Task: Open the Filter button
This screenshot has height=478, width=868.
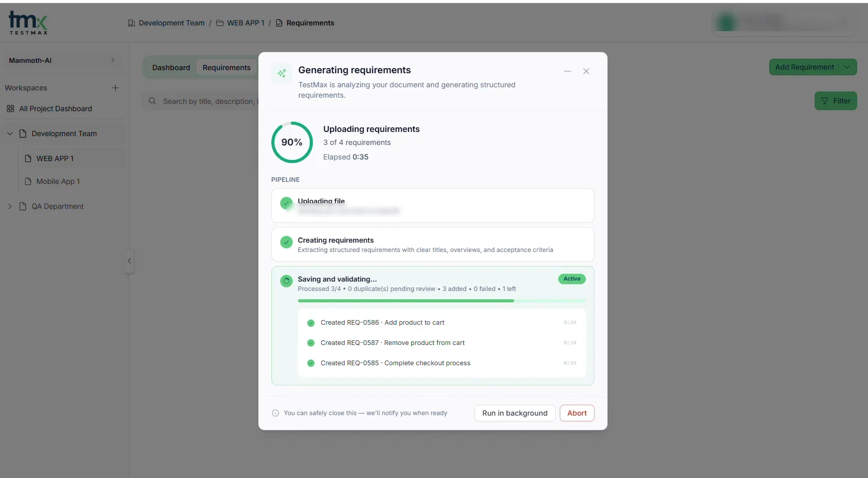Action: pyautogui.click(x=836, y=101)
